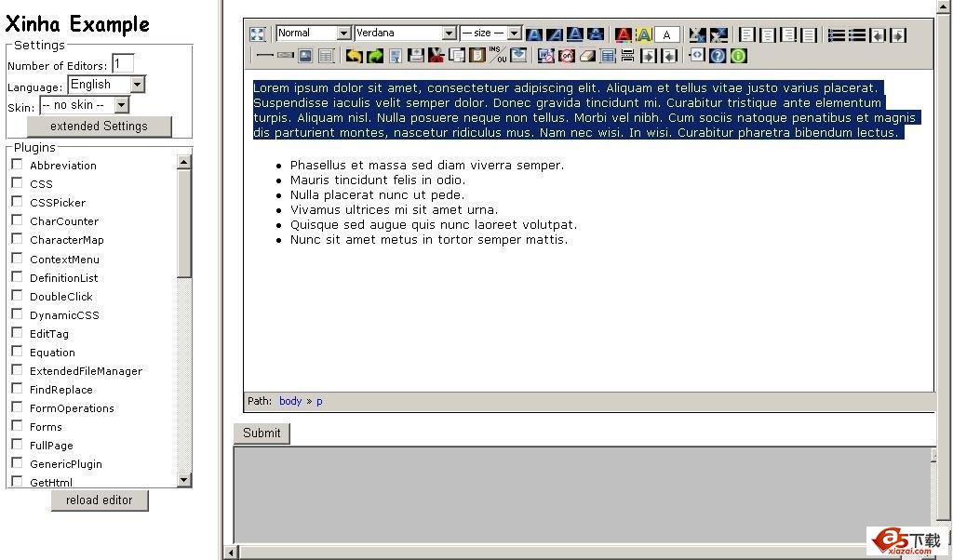Set the font color

pos(623,34)
